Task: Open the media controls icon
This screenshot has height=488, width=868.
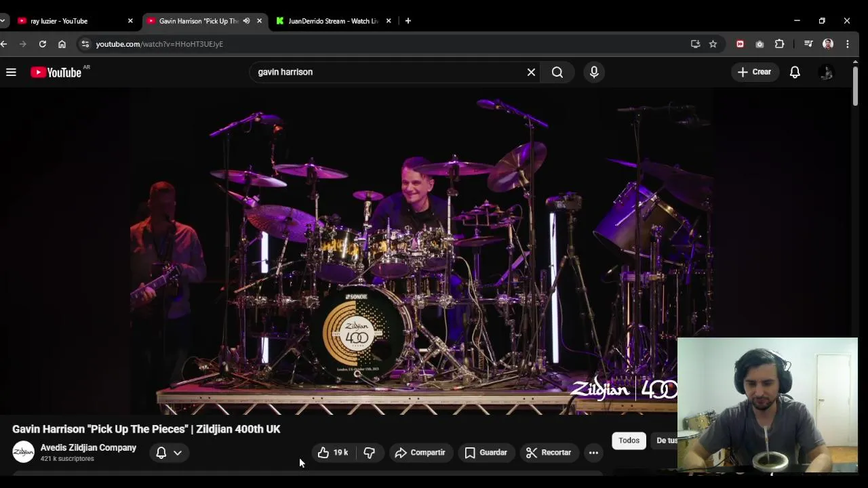Action: coord(808,44)
